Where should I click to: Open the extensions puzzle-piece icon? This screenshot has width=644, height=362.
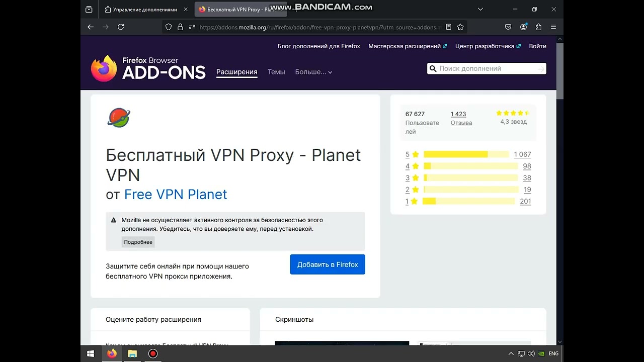click(538, 27)
